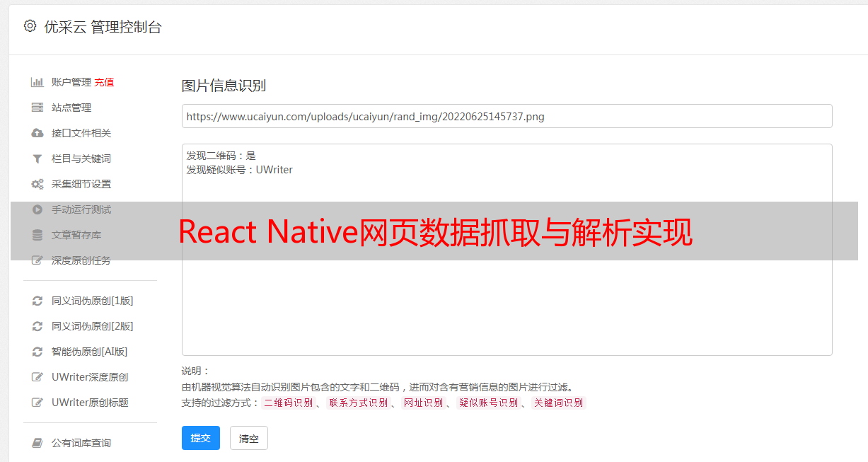Screen dimensions: 868x462
Task: Click the blue 提交 button
Action: click(x=201, y=438)
